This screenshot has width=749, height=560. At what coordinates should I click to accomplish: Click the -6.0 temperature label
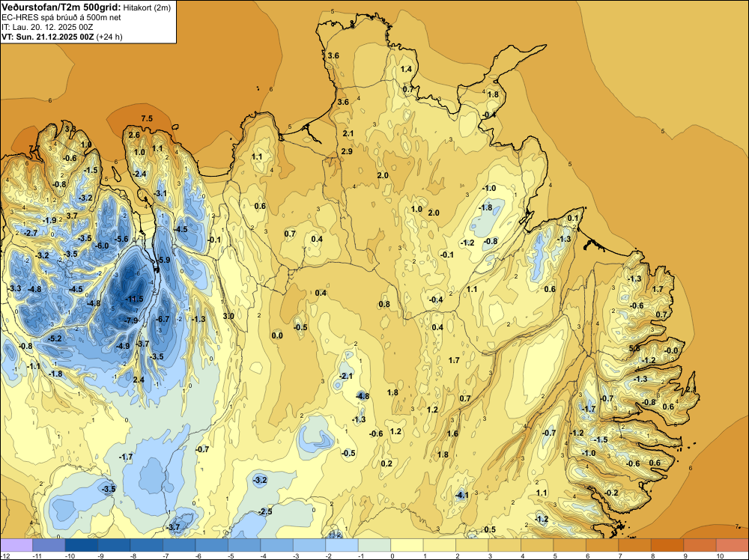coord(102,246)
